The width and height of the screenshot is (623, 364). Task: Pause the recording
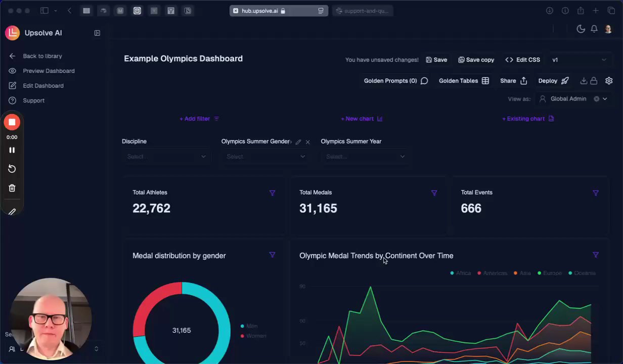12,150
